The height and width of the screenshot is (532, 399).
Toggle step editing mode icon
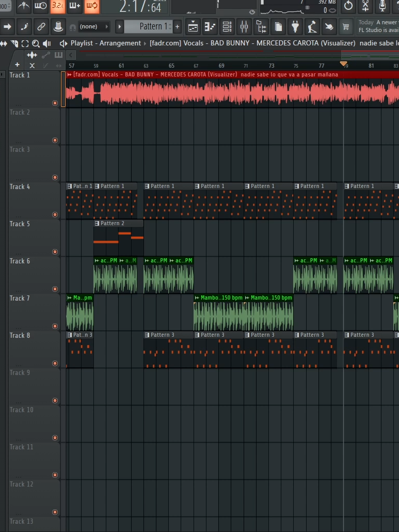[x=24, y=26]
